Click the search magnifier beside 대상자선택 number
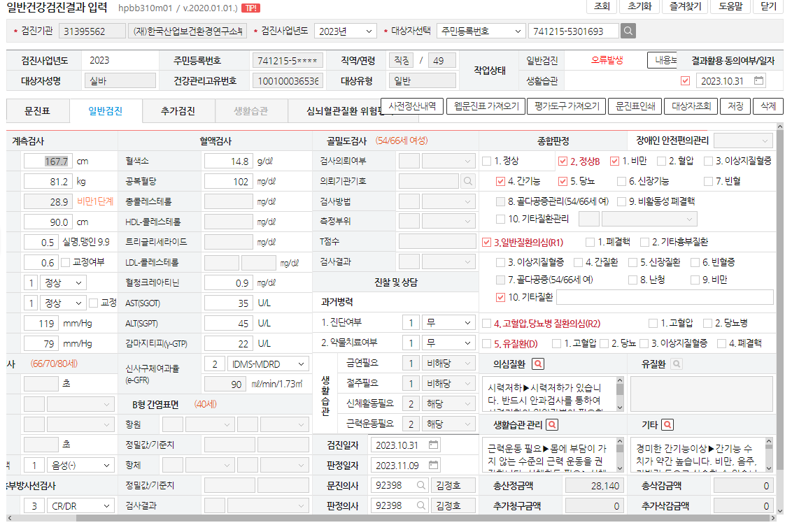Screen dimensions: 792x532 point(628,31)
